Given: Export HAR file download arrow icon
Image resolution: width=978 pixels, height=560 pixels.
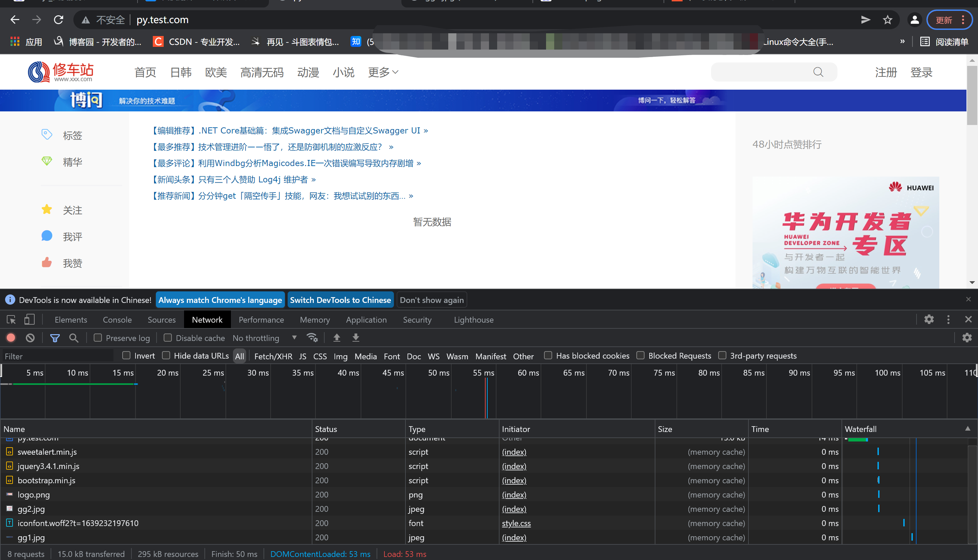Looking at the screenshot, I should coord(356,338).
